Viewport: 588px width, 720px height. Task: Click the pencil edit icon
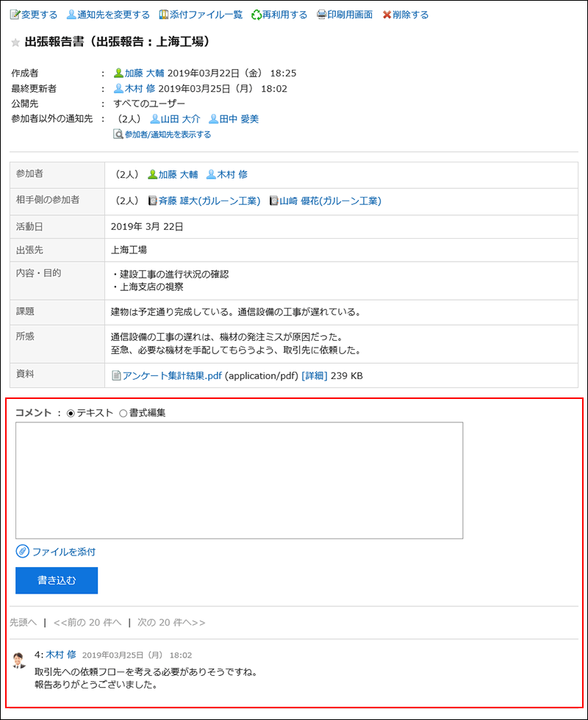(x=15, y=15)
